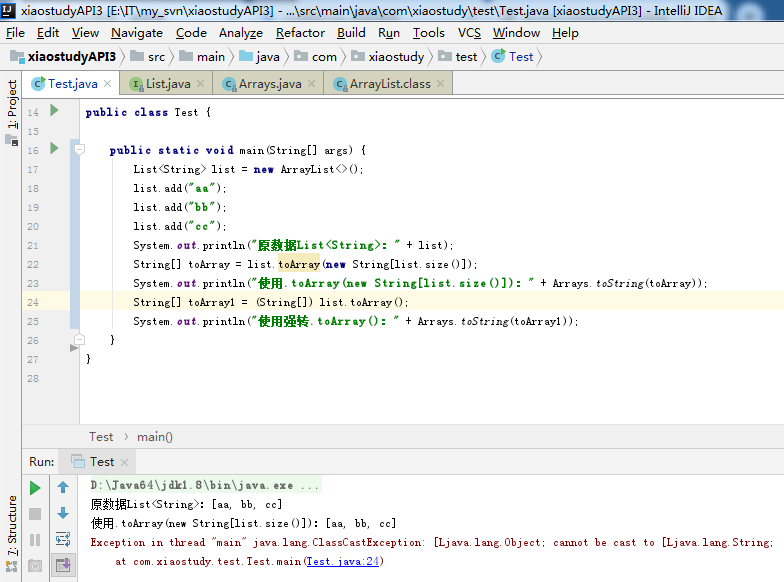The height and width of the screenshot is (582, 784).
Task: Open the VCS menu
Action: [x=469, y=33]
